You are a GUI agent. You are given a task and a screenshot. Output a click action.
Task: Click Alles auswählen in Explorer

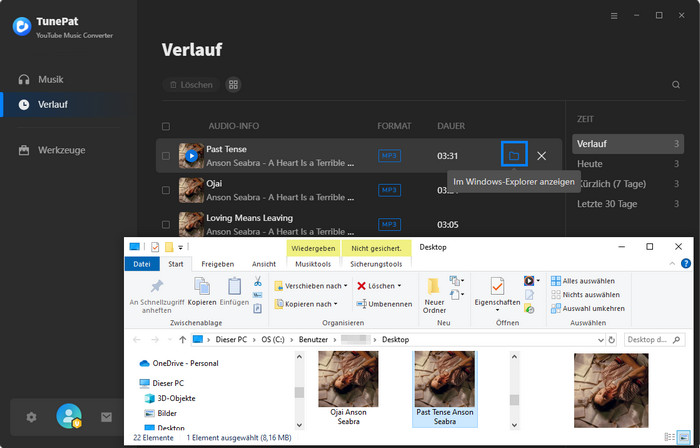pos(583,281)
